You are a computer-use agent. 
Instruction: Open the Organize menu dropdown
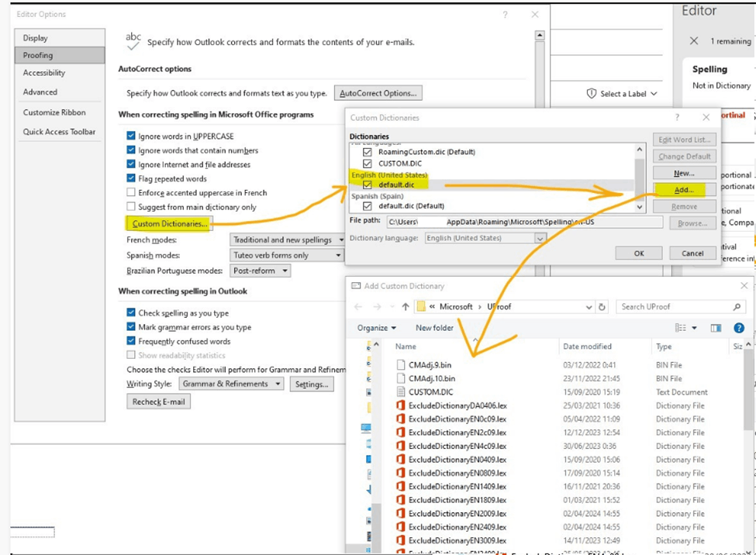[377, 328]
